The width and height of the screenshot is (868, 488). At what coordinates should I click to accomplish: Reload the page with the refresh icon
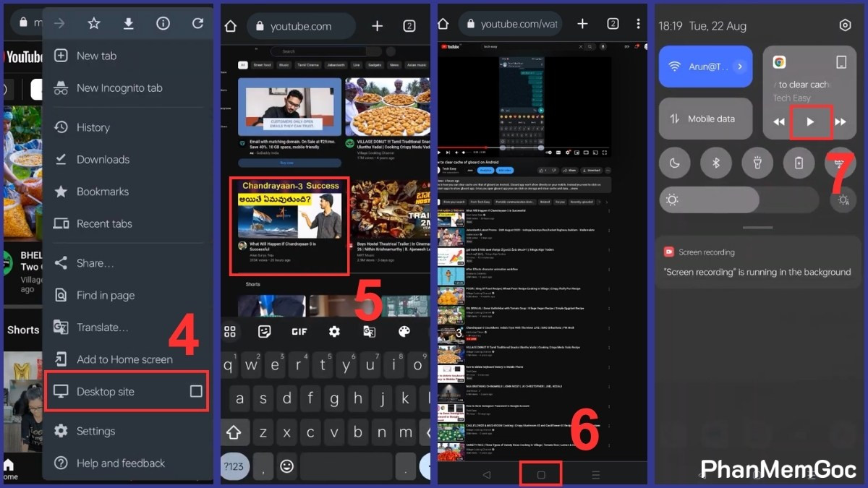click(197, 24)
